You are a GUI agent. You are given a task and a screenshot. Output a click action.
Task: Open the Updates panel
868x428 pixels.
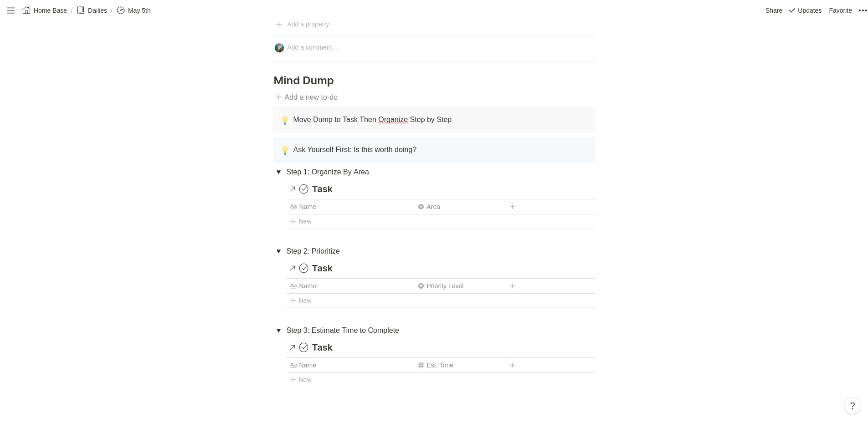click(x=805, y=10)
